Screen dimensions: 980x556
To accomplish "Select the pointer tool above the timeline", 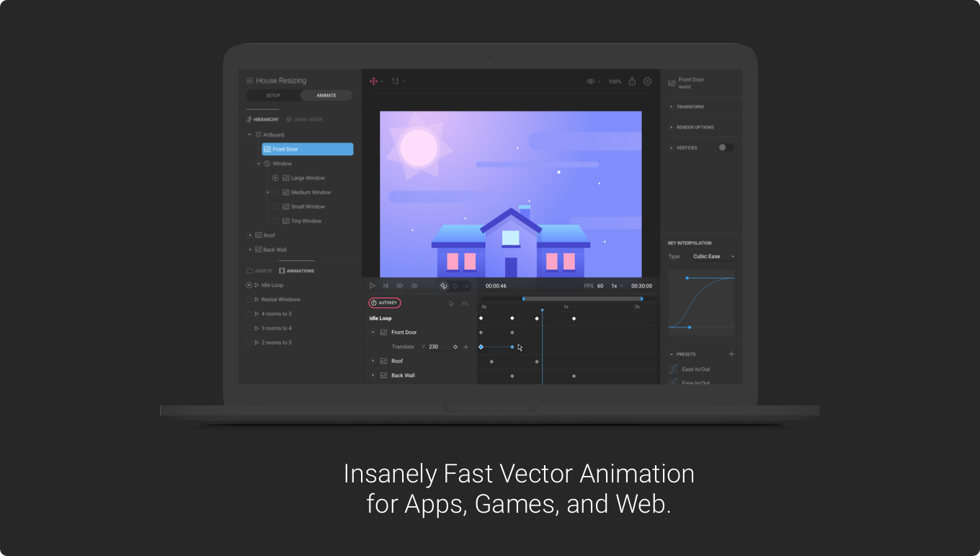I will coord(451,303).
